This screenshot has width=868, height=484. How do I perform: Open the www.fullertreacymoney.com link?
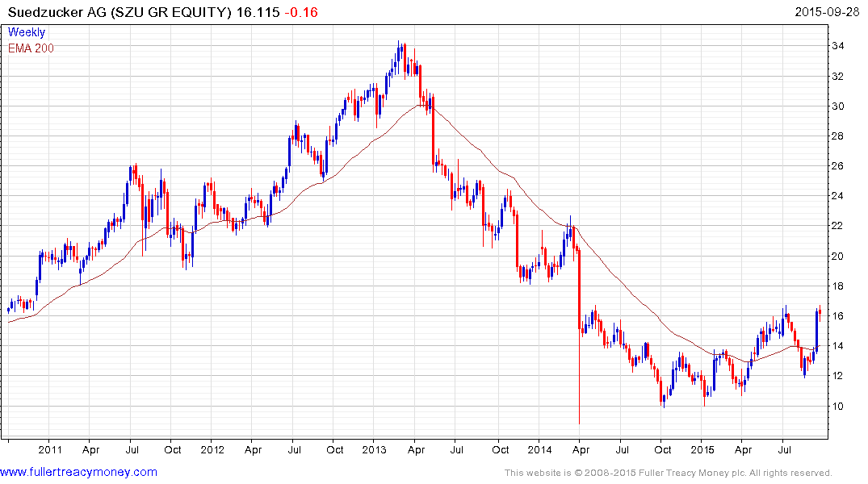point(78,472)
